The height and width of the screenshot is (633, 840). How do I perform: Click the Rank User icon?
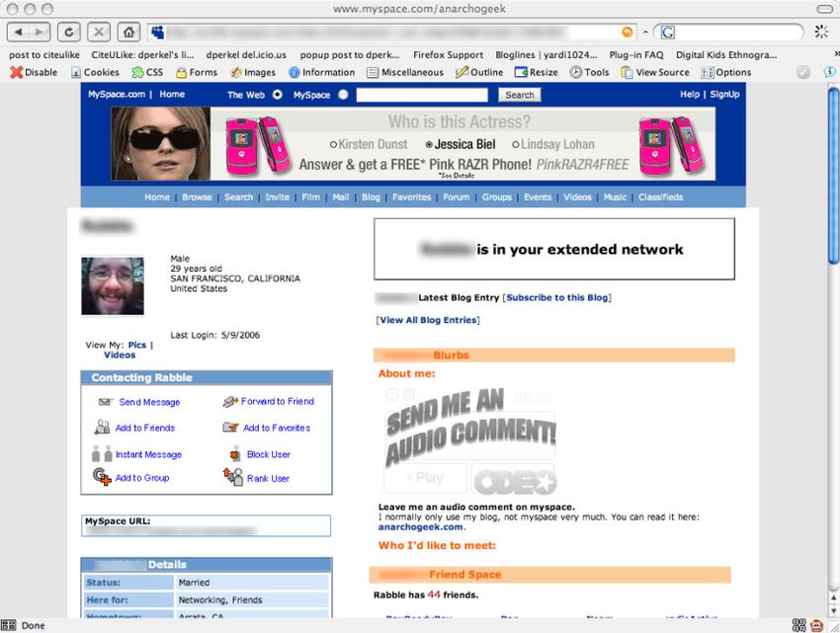233,476
